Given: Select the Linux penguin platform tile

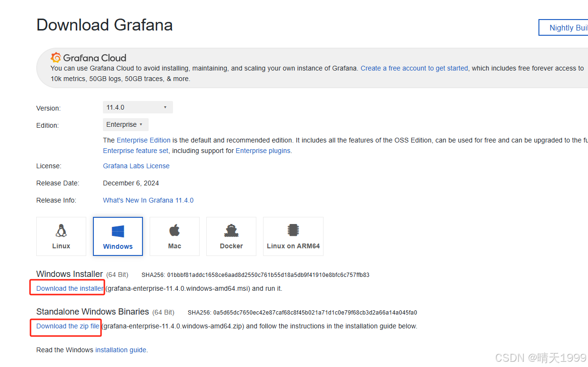Looking at the screenshot, I should click(61, 236).
